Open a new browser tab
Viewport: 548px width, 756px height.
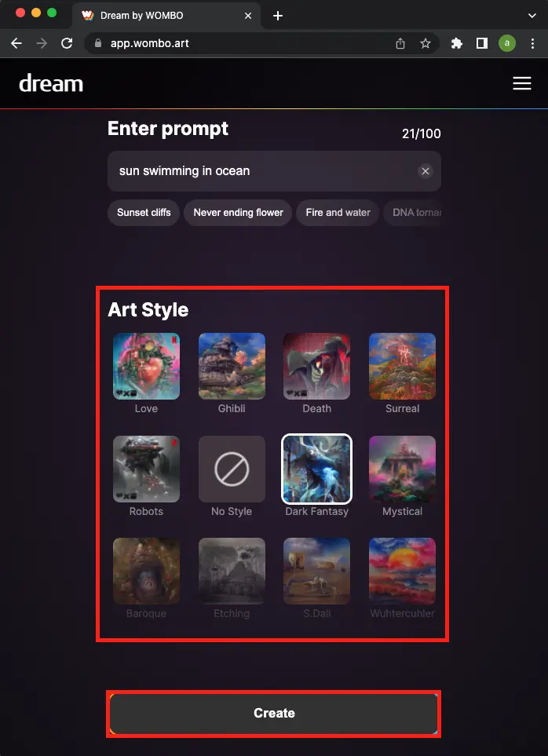click(x=278, y=16)
